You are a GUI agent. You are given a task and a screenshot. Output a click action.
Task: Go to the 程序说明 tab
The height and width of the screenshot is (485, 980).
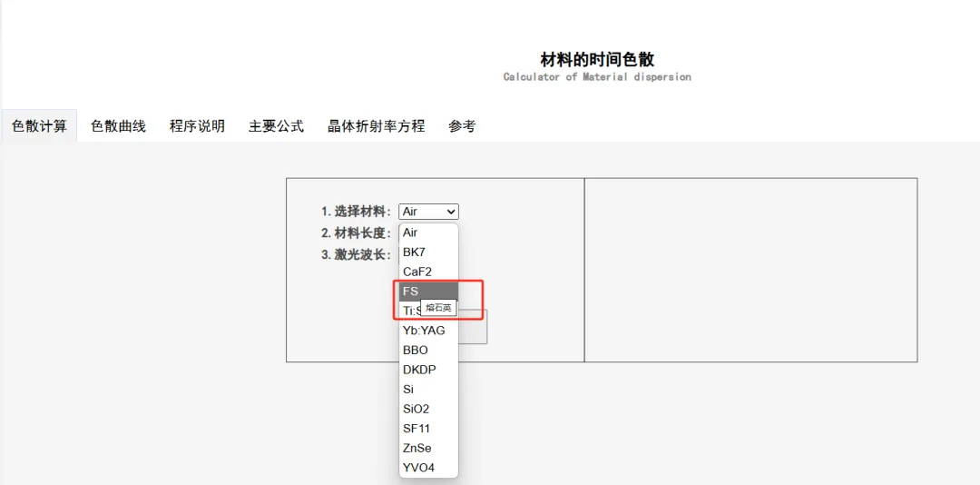tap(197, 126)
